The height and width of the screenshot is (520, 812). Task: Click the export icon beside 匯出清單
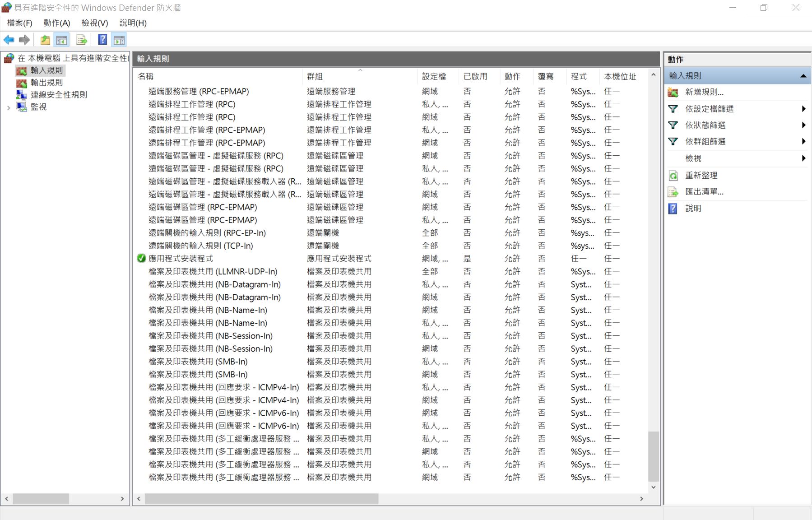[673, 192]
